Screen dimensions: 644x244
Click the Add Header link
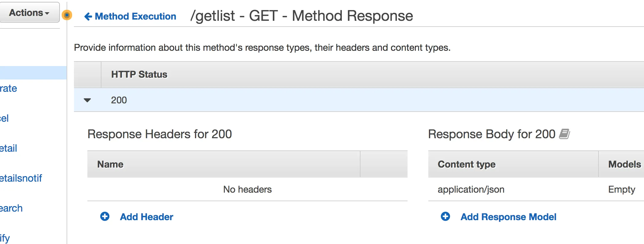(x=146, y=217)
